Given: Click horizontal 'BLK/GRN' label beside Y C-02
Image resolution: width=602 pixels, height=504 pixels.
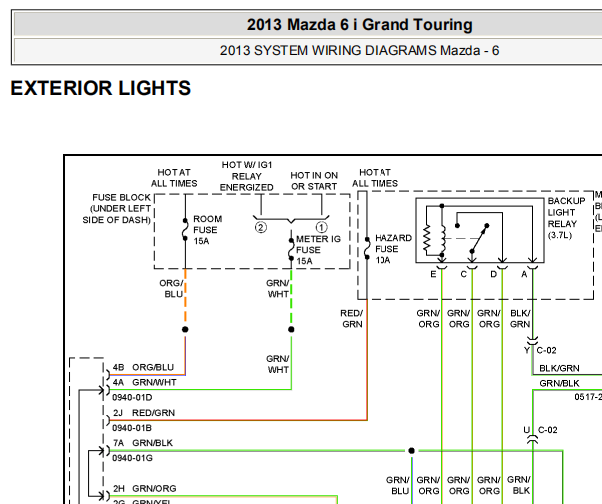Looking at the screenshot, I should coord(559,368).
